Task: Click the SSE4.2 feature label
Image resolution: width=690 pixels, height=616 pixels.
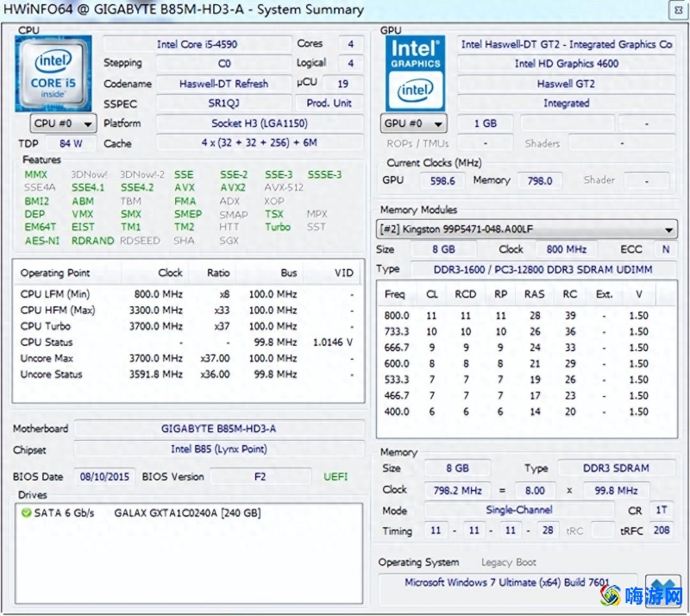Action: [137, 187]
